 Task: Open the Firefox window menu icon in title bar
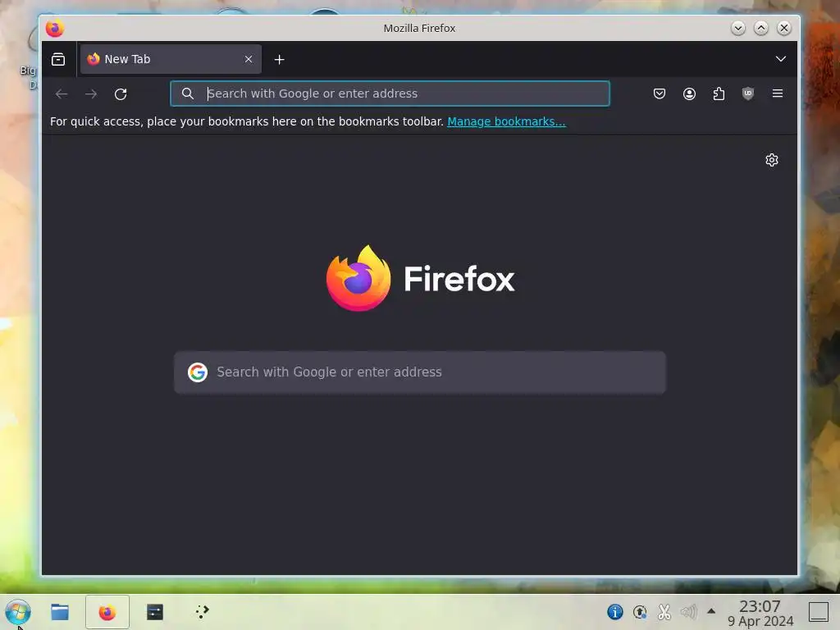pos(55,28)
